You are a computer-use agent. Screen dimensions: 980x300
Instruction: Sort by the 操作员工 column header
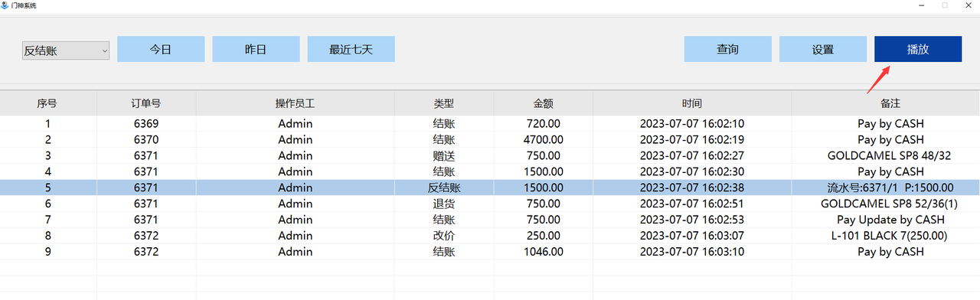296,103
